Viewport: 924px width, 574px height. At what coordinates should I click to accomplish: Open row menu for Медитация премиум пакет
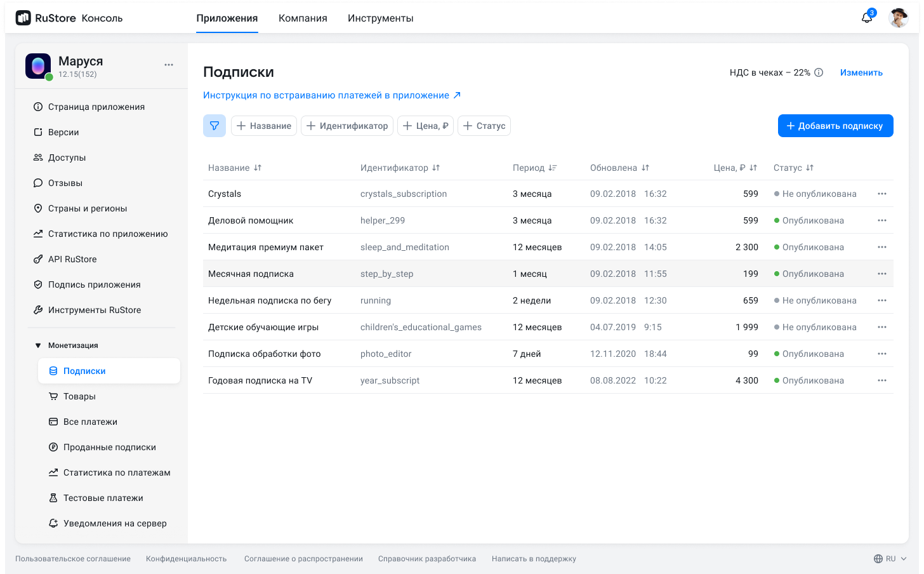pyautogui.click(x=882, y=247)
